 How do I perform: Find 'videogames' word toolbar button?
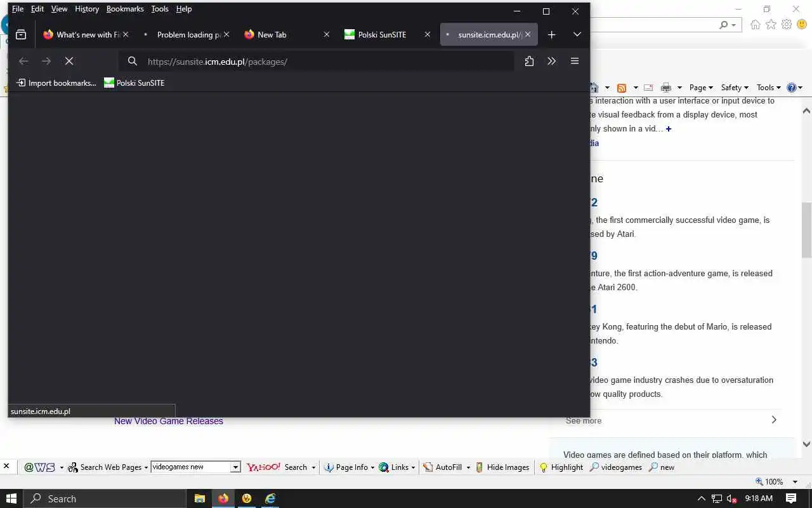pos(616,467)
